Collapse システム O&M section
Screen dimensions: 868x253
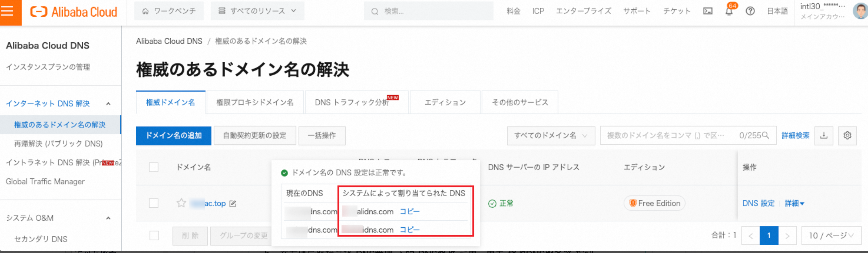click(x=108, y=218)
